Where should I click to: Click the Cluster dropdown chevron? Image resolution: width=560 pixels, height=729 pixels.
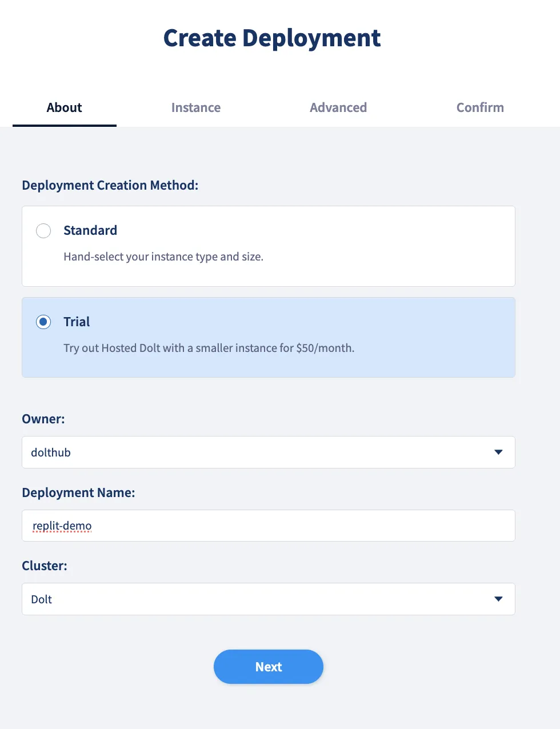(x=498, y=599)
